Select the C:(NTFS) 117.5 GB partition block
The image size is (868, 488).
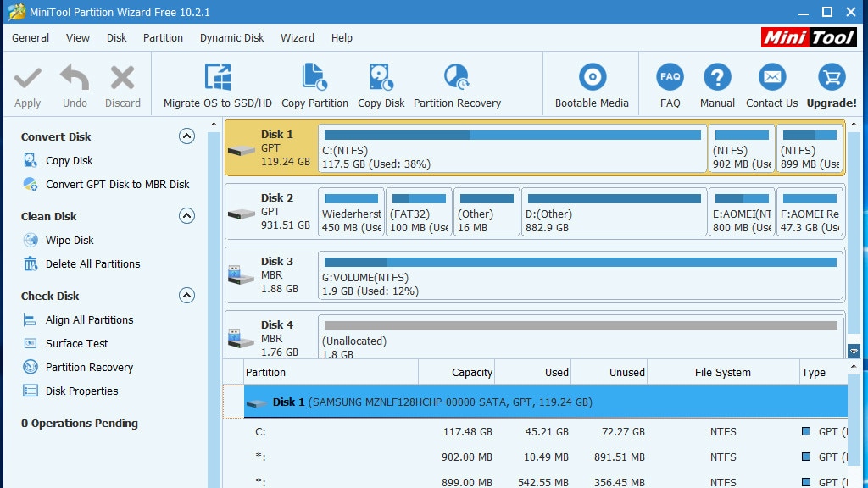[513, 148]
